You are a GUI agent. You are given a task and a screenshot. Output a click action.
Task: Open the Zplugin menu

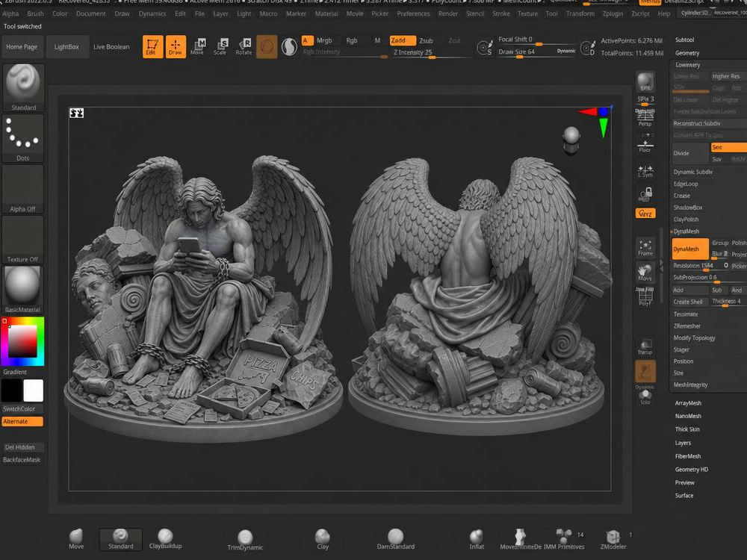tap(613, 13)
